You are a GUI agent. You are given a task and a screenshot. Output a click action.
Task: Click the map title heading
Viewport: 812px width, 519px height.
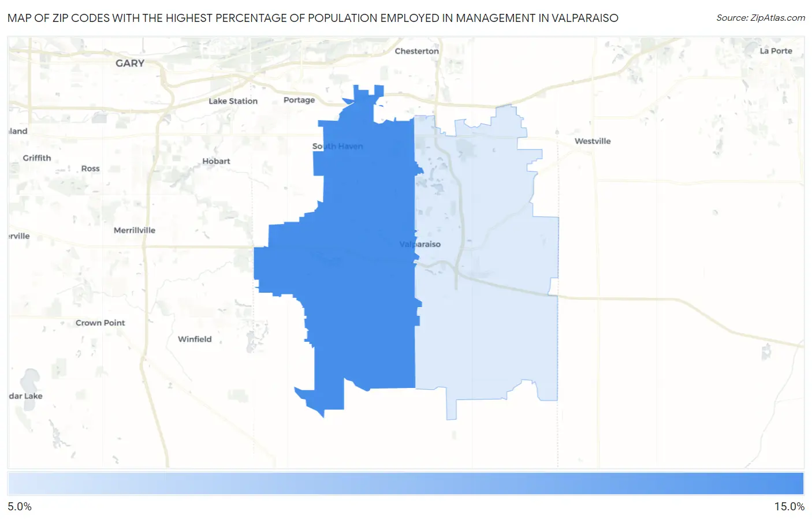pos(313,18)
